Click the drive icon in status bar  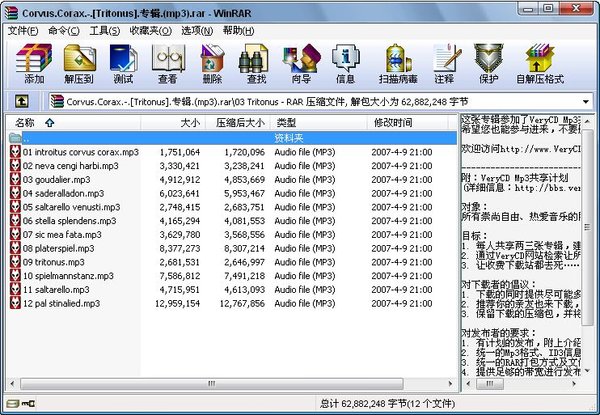click(13, 403)
